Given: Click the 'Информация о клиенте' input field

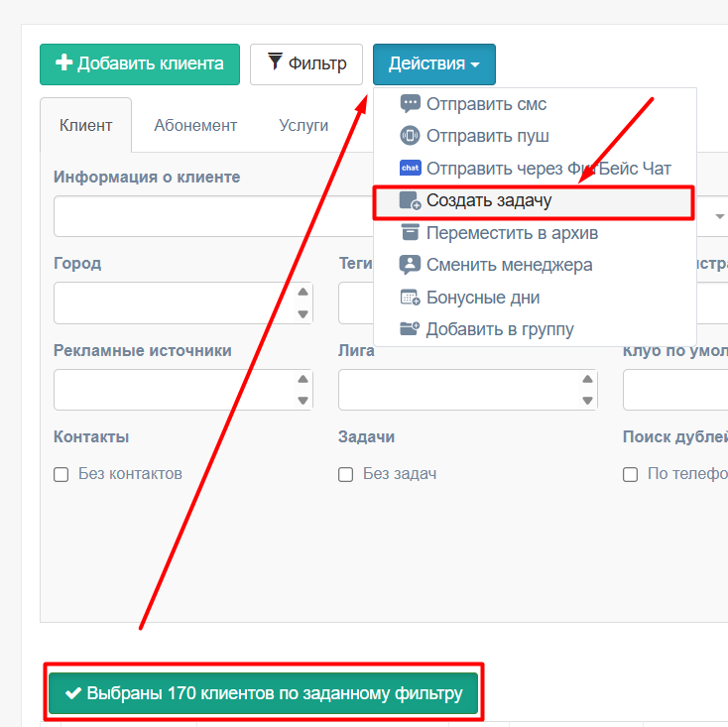Looking at the screenshot, I should tap(213, 216).
